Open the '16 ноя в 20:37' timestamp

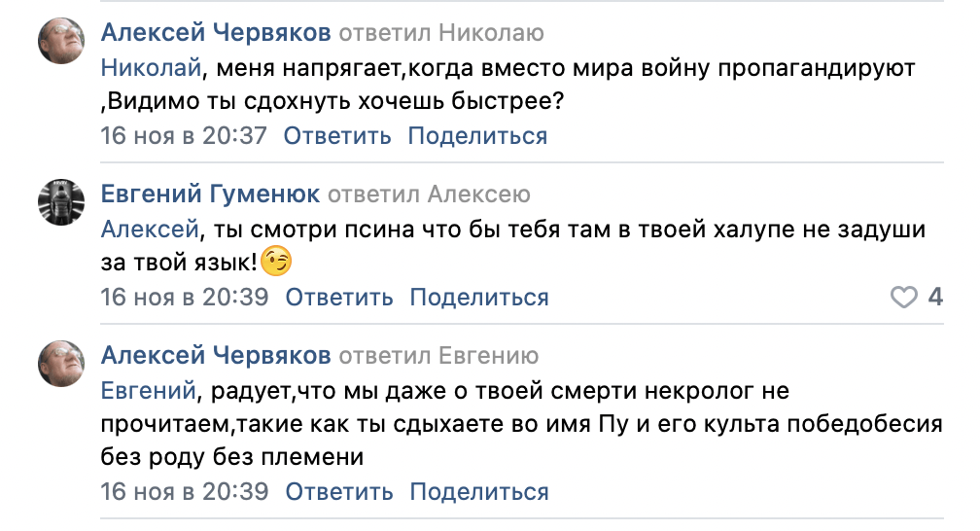coord(184,136)
